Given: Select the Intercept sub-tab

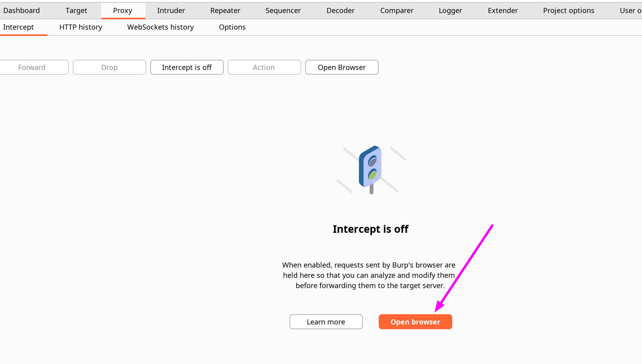Looking at the screenshot, I should [19, 27].
